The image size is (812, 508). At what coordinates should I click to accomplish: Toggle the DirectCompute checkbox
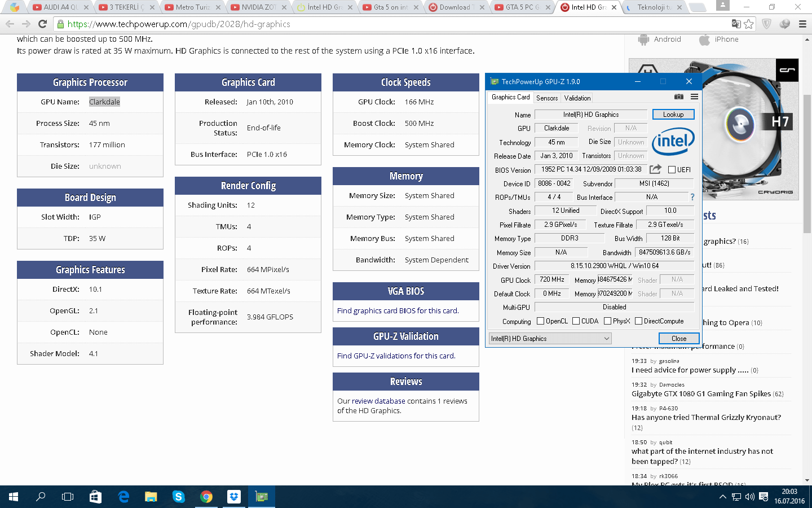[638, 321]
